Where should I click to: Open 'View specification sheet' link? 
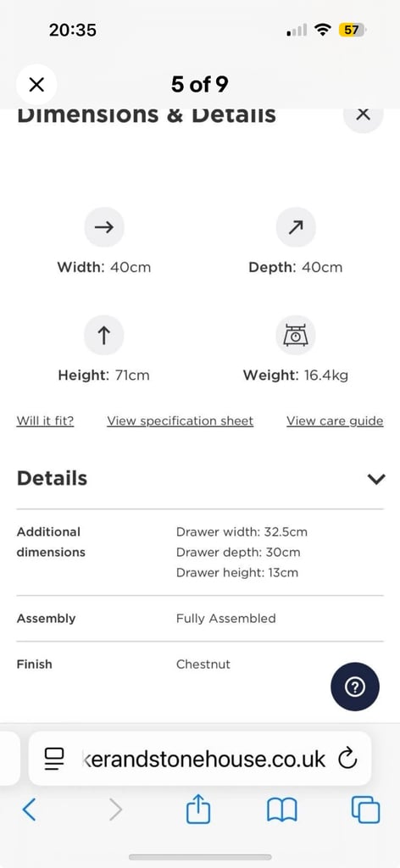(x=181, y=420)
